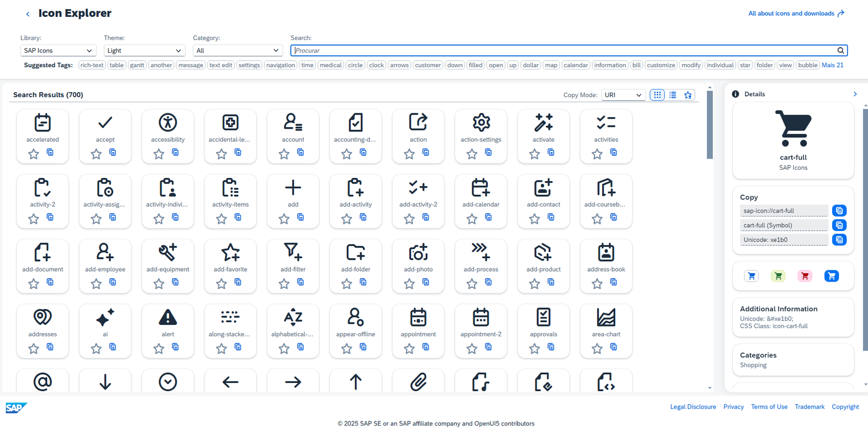
Task: Select the 'calendar' suggested tag
Action: pyautogui.click(x=576, y=65)
